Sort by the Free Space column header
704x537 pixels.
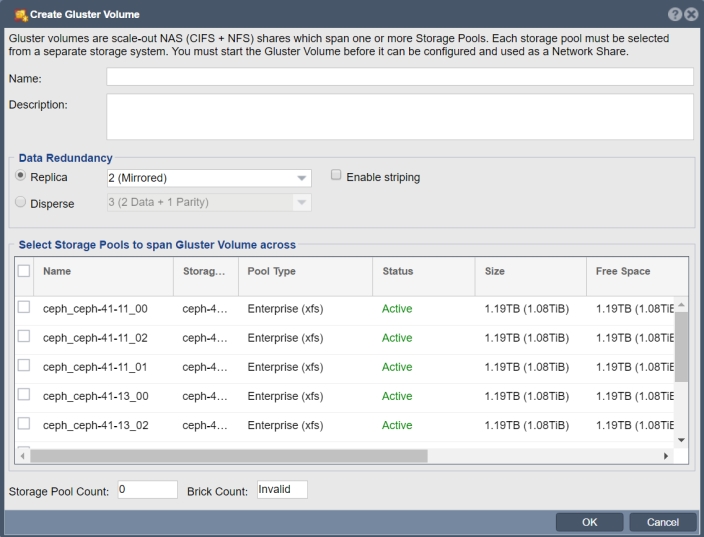[637, 276]
